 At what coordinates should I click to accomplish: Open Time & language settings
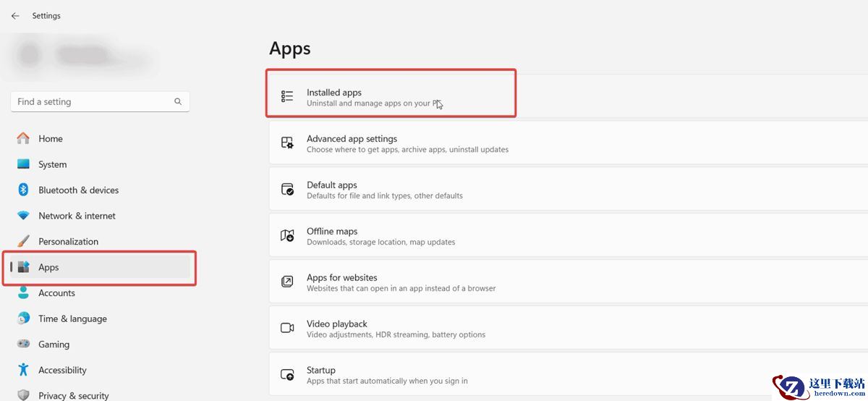point(72,318)
